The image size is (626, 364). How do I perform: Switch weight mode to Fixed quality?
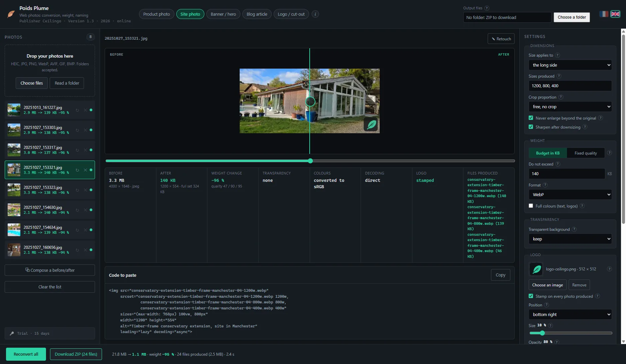(x=586, y=153)
